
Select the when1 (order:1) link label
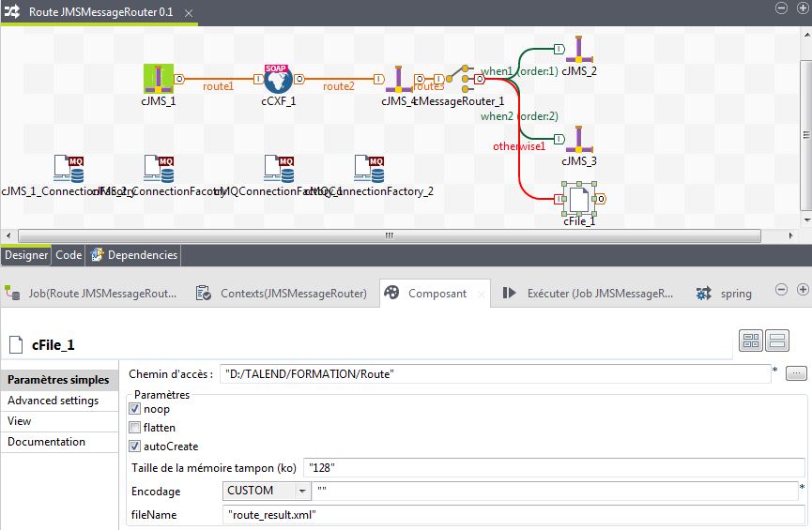click(x=519, y=71)
